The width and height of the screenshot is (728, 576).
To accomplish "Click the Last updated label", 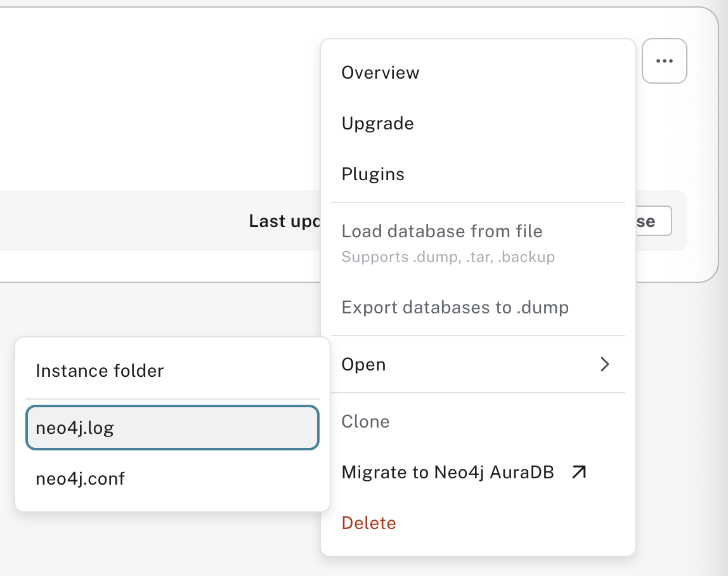I will pos(284,221).
